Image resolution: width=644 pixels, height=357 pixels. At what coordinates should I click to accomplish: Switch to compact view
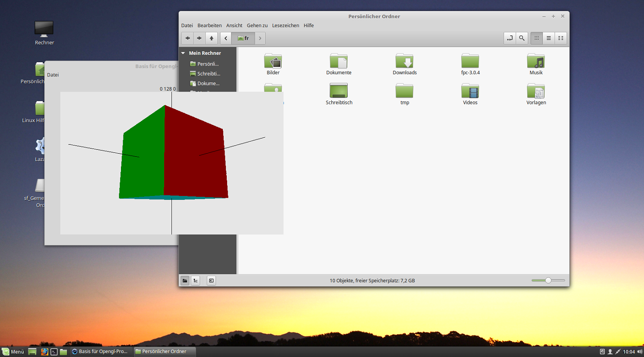click(x=561, y=38)
